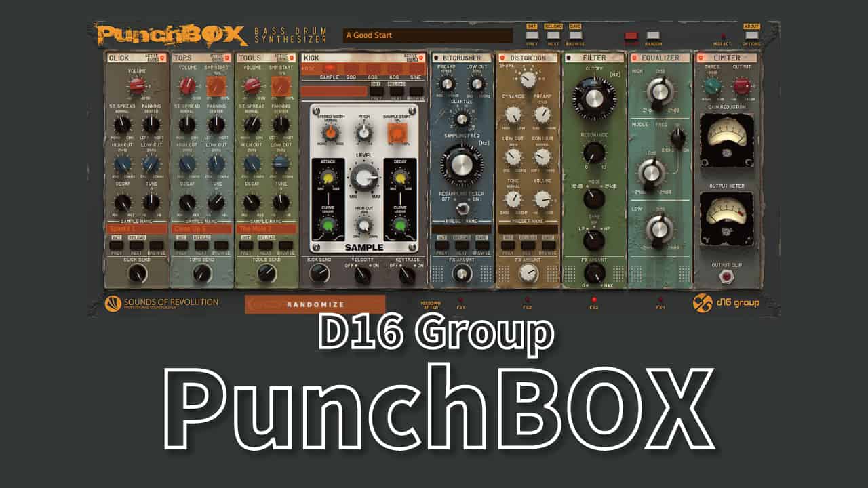The width and height of the screenshot is (868, 488).
Task: Click the TOOLS module BROWSE sample button
Action: (286, 246)
